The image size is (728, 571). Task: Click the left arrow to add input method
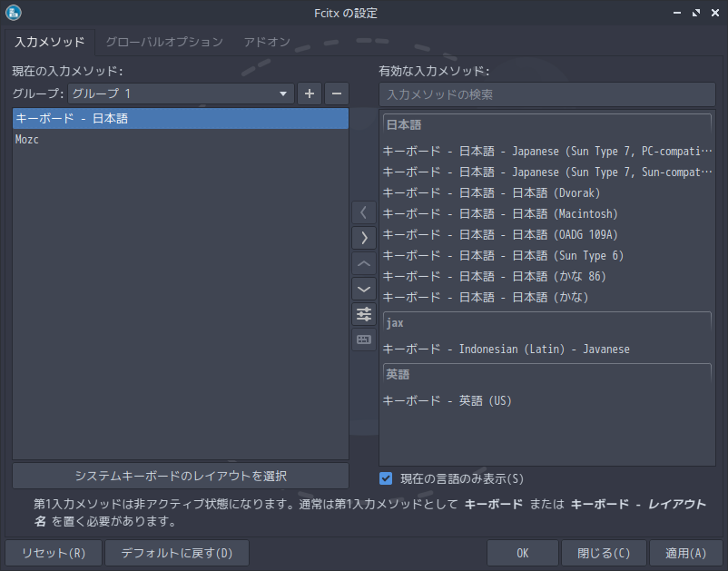364,212
